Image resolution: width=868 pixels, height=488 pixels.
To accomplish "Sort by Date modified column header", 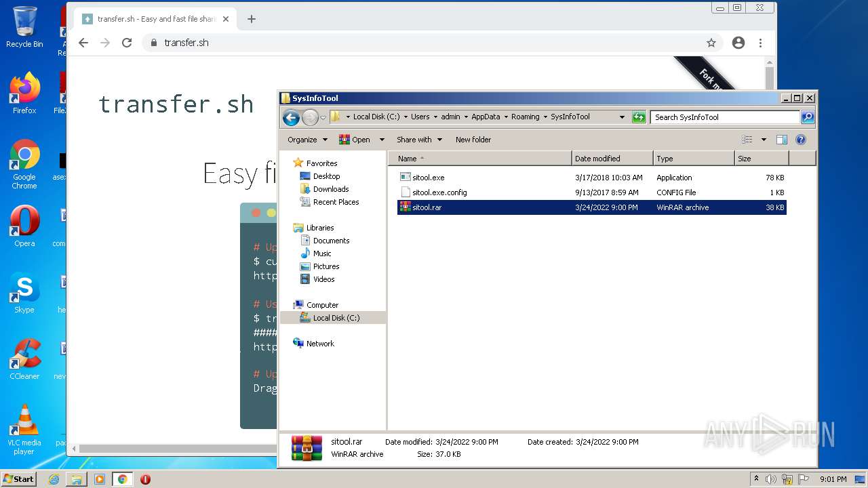I will pyautogui.click(x=613, y=159).
